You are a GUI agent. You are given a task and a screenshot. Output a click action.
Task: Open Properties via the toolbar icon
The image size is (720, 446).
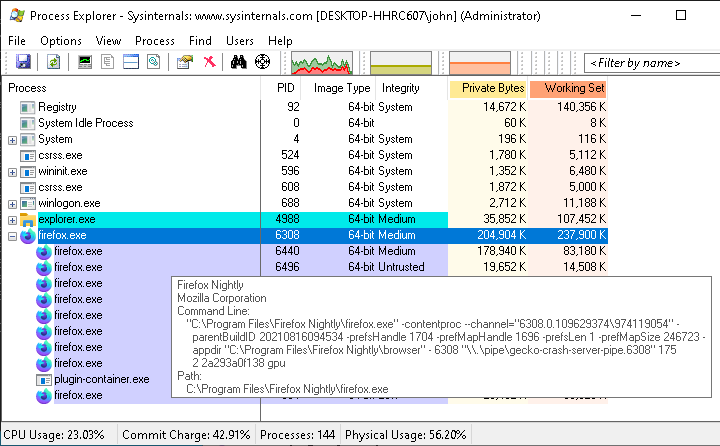tap(184, 62)
